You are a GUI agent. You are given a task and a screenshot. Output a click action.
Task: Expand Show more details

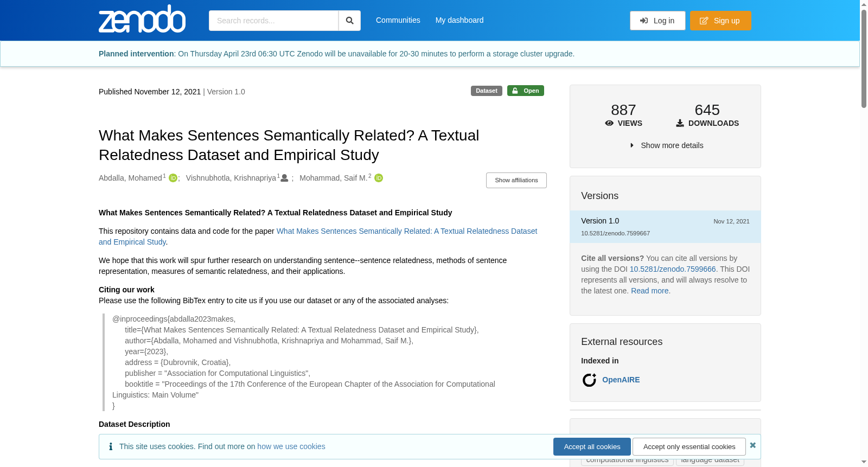click(666, 145)
